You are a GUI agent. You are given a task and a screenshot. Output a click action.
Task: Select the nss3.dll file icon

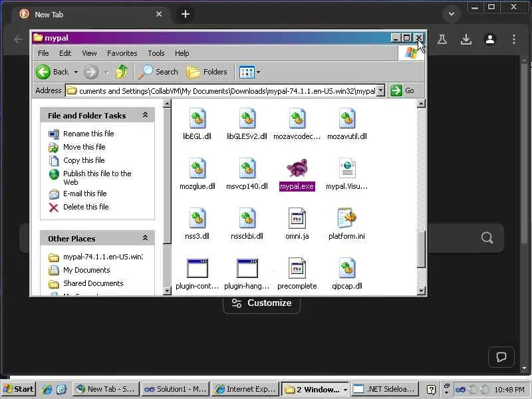point(197,218)
